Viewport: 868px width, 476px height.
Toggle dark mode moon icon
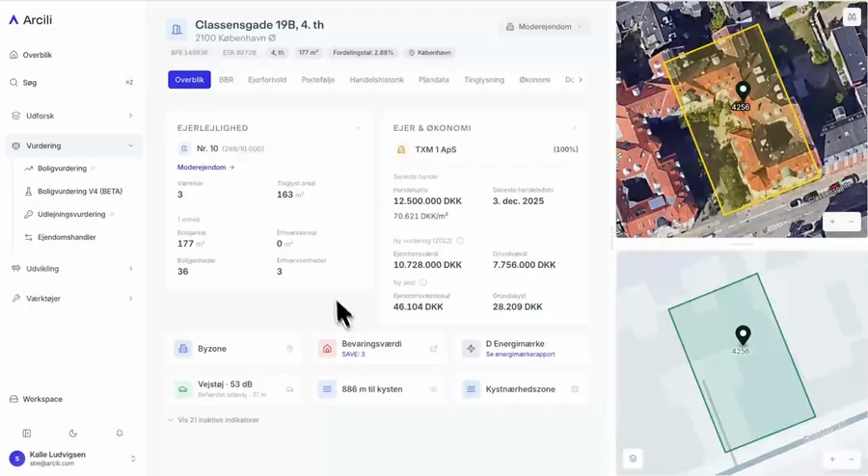(x=73, y=434)
